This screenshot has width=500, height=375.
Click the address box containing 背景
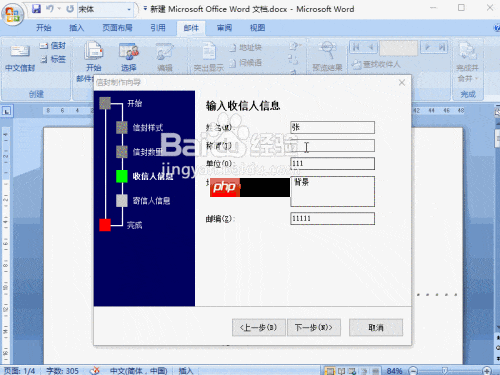tap(333, 191)
